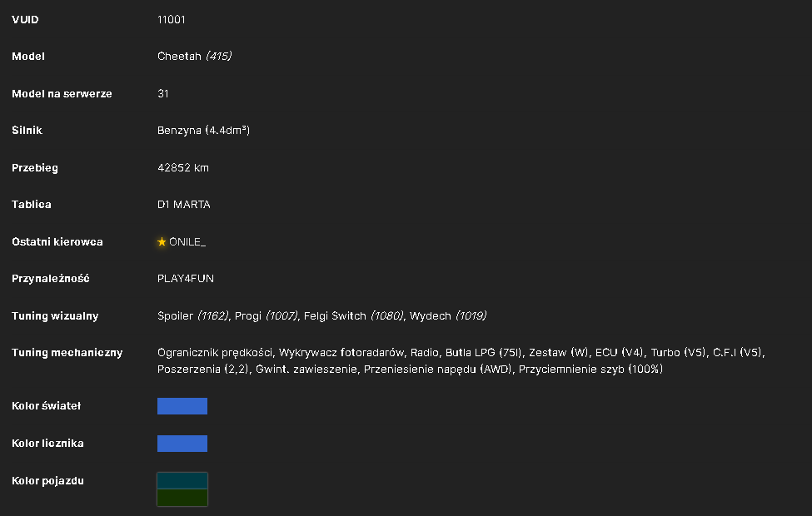Click Radio in the mechanical tuning list
Screen dimensions: 812x516
pos(424,353)
